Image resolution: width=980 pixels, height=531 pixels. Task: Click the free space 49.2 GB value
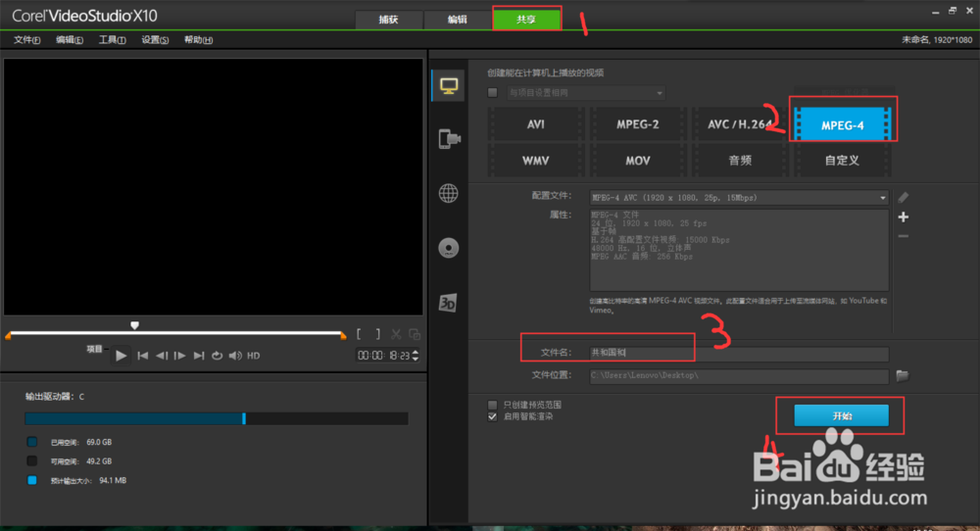(99, 461)
